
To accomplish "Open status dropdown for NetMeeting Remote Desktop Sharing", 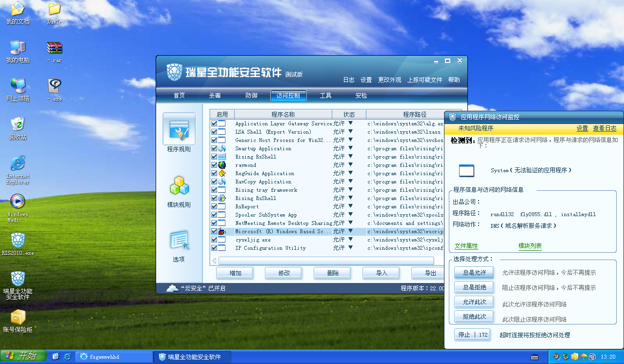I will 350,223.
